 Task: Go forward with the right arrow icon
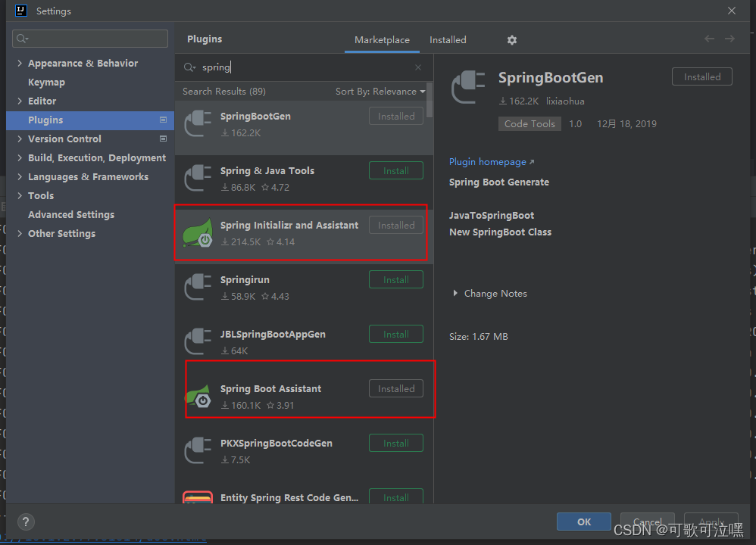(x=729, y=39)
